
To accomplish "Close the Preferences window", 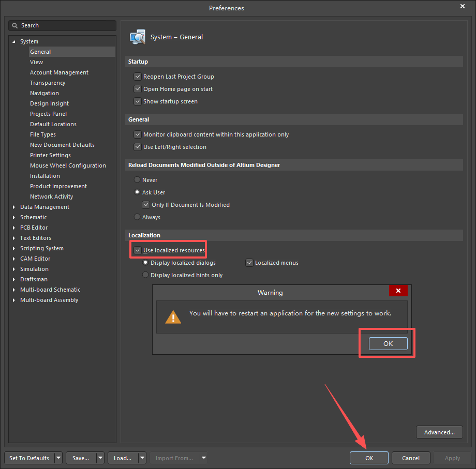I will 463,6.
